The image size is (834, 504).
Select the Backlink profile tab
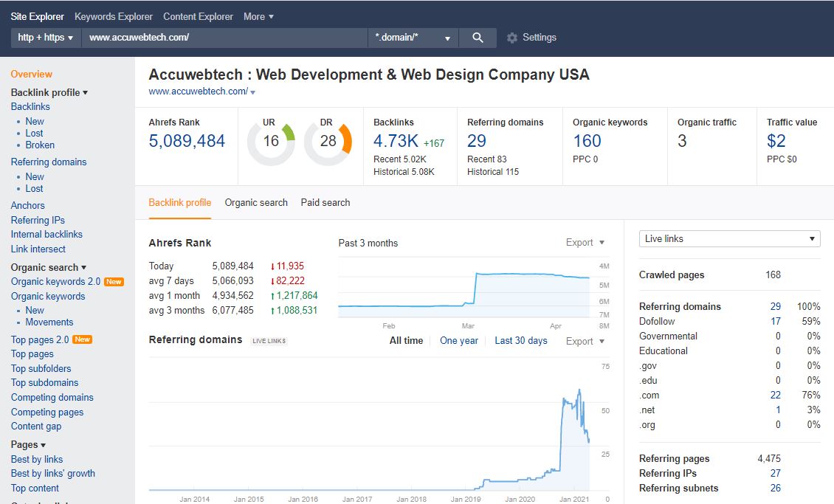point(180,202)
